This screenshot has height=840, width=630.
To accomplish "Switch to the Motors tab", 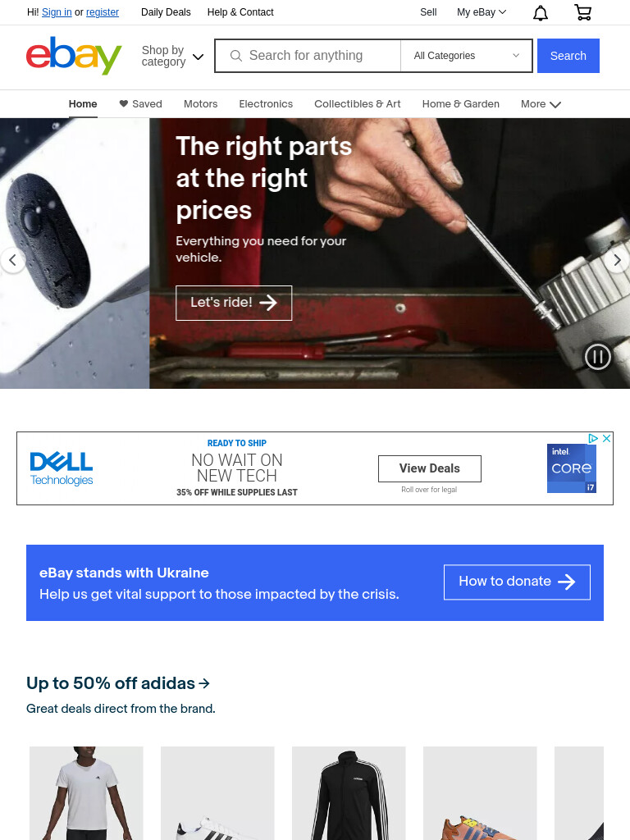I will coord(200,104).
